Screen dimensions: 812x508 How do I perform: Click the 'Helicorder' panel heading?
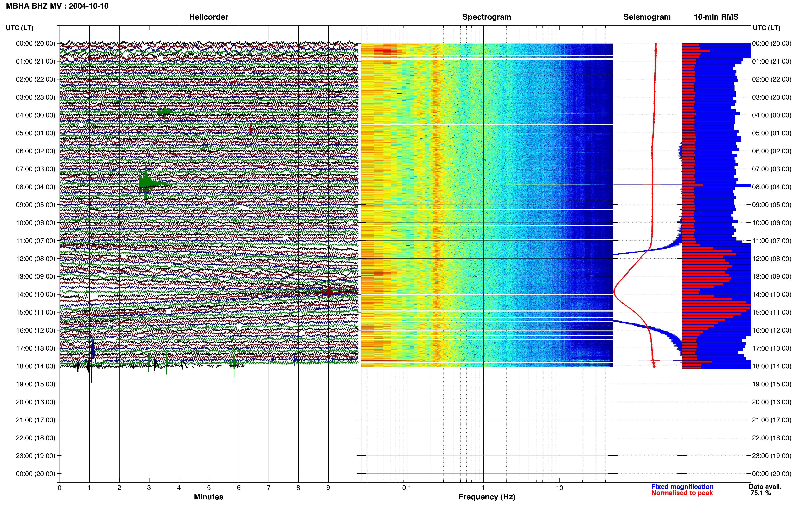click(x=209, y=17)
